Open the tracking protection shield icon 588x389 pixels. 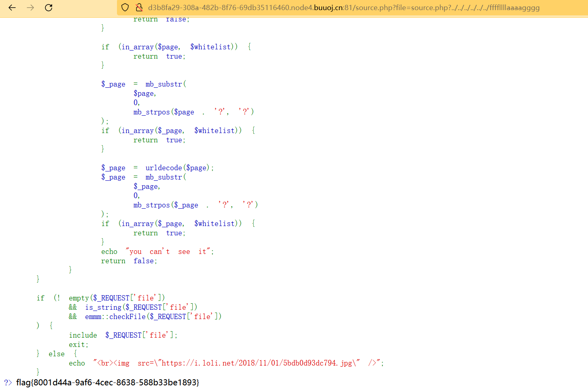(x=125, y=7)
